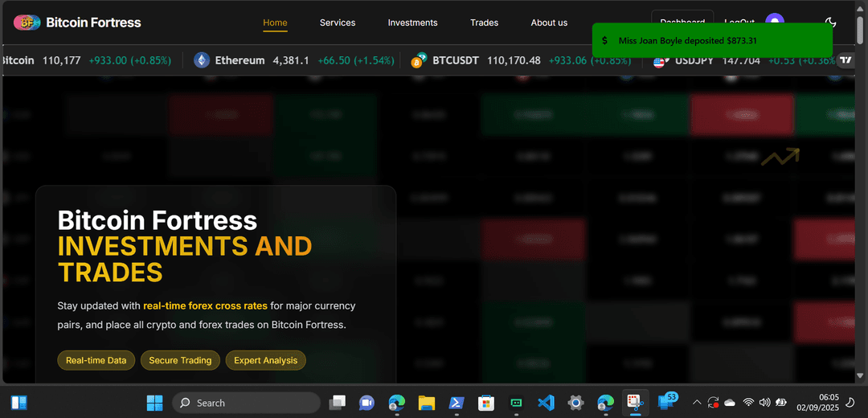The width and height of the screenshot is (868, 418).
Task: Click the OneDrive cloud tray icon
Action: [x=730, y=403]
